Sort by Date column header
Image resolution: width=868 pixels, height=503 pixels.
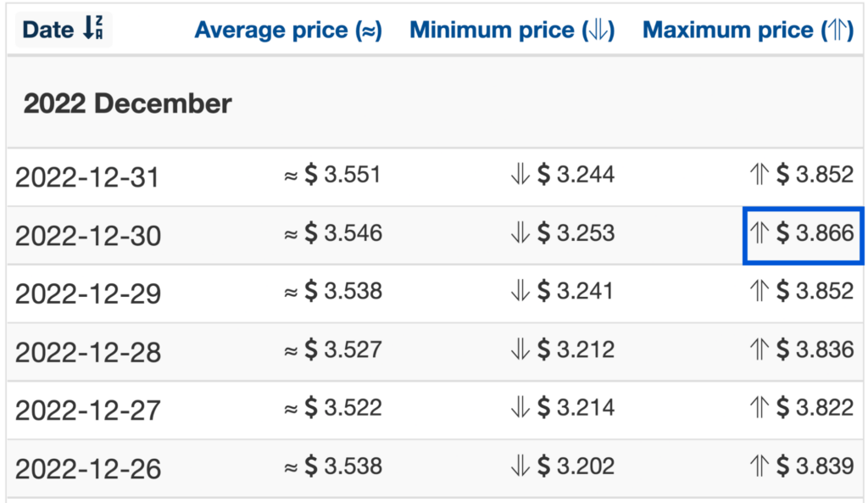(x=64, y=30)
